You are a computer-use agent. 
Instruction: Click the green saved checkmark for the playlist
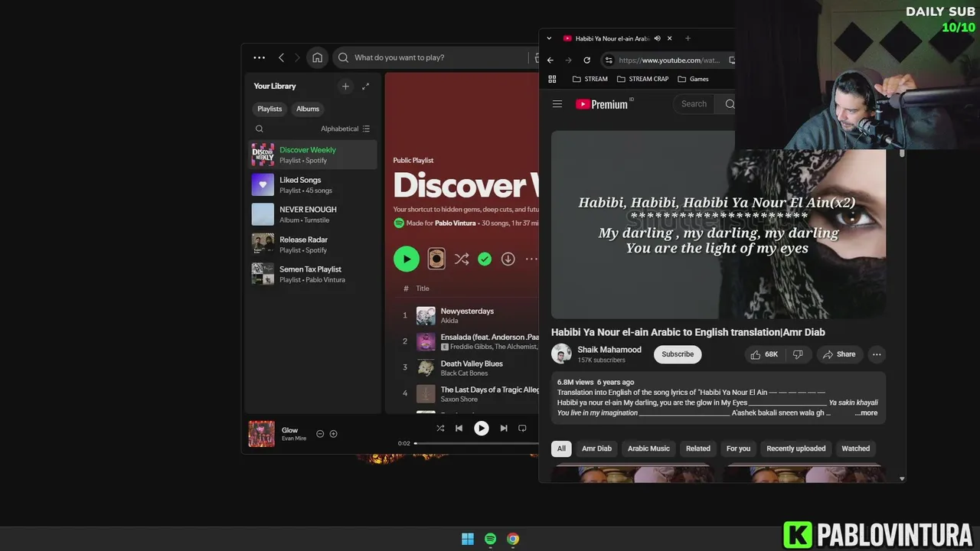(x=485, y=259)
